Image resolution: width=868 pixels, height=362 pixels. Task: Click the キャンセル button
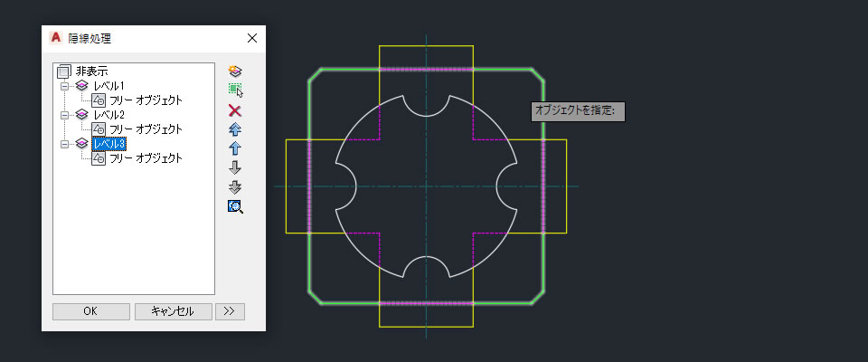[174, 311]
